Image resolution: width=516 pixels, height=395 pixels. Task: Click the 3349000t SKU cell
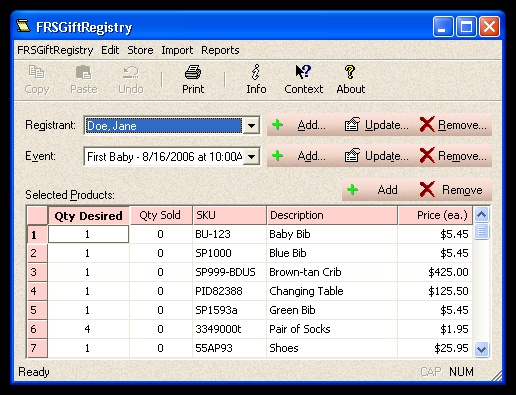(229, 329)
